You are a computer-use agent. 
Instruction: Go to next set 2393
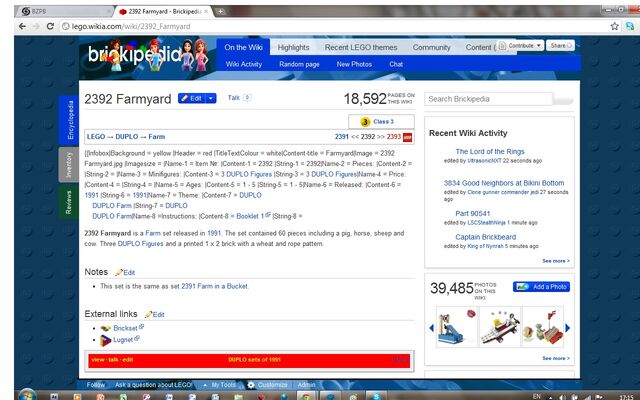click(x=394, y=137)
